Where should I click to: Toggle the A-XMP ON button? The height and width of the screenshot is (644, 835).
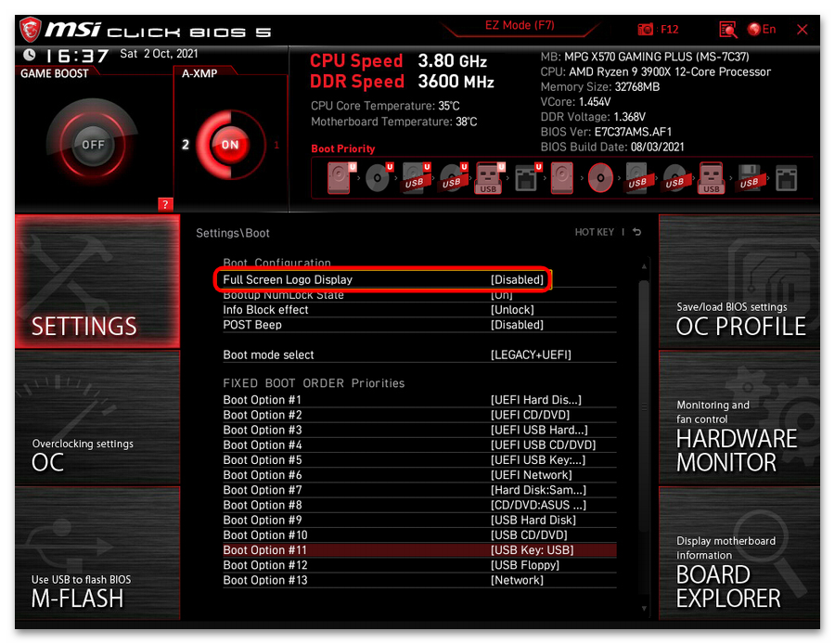click(229, 145)
